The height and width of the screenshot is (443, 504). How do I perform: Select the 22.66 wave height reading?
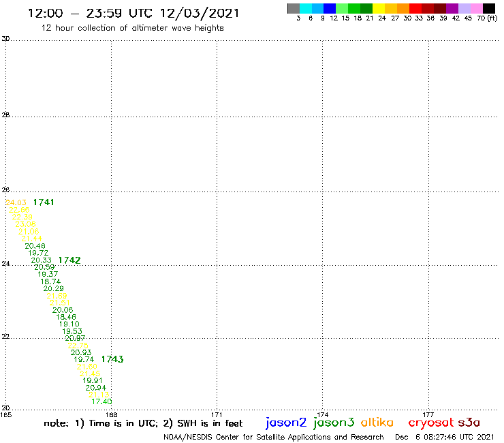19,210
